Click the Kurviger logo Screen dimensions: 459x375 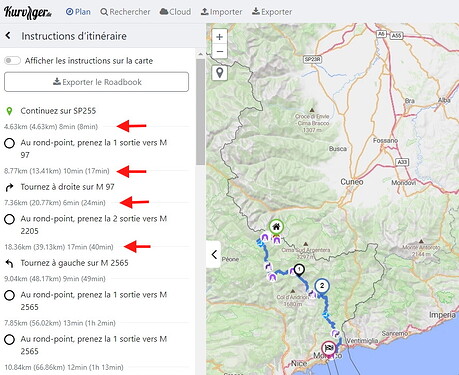pyautogui.click(x=28, y=12)
